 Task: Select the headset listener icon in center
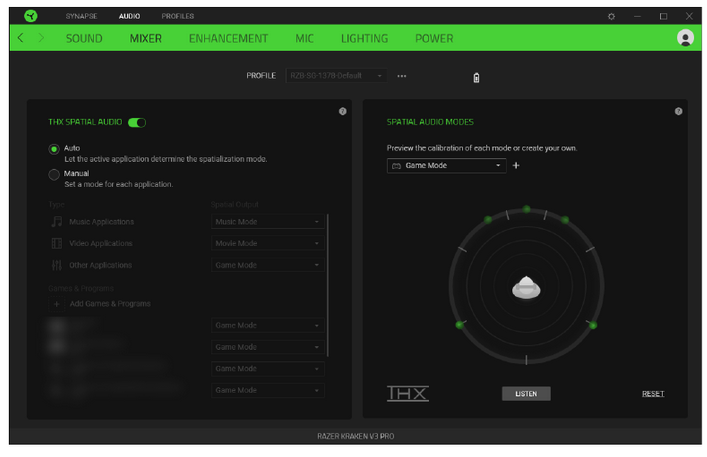[x=526, y=288]
